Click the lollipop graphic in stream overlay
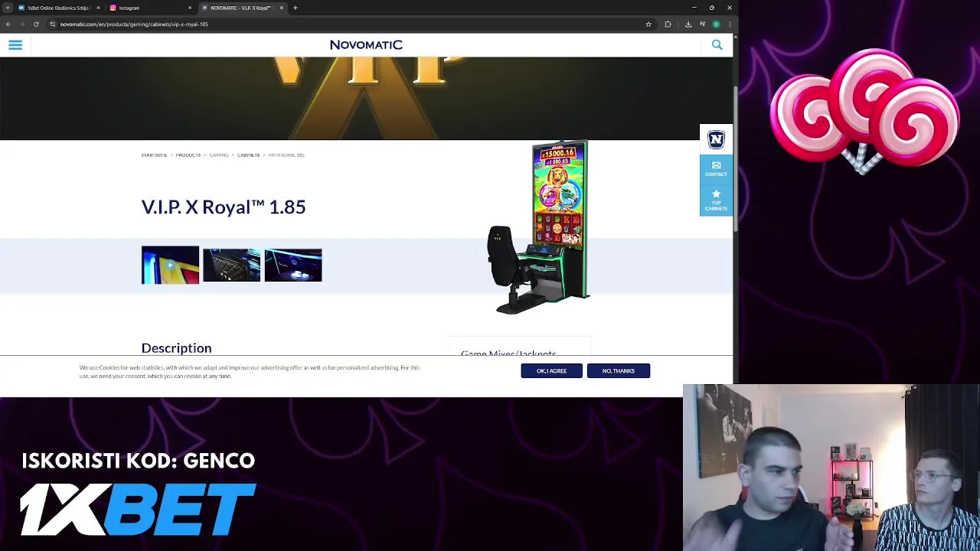The width and height of the screenshot is (980, 551). click(864, 112)
